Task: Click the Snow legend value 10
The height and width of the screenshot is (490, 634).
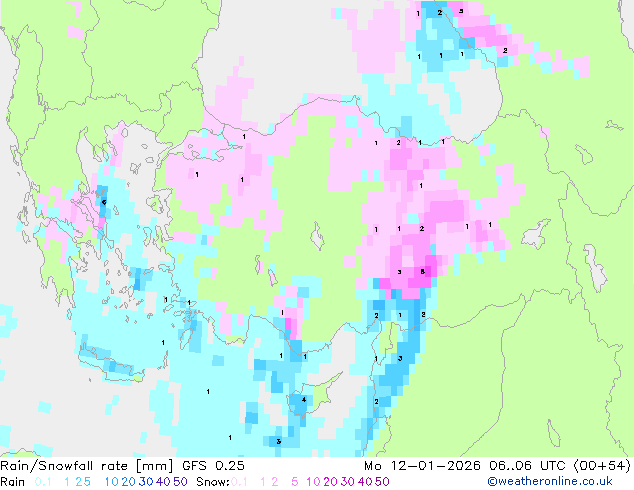Action: [x=313, y=482]
